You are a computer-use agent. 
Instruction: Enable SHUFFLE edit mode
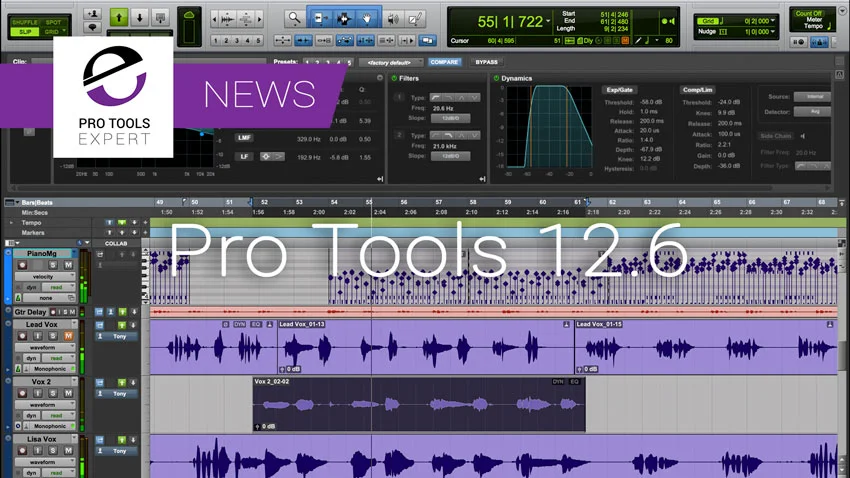[25, 22]
